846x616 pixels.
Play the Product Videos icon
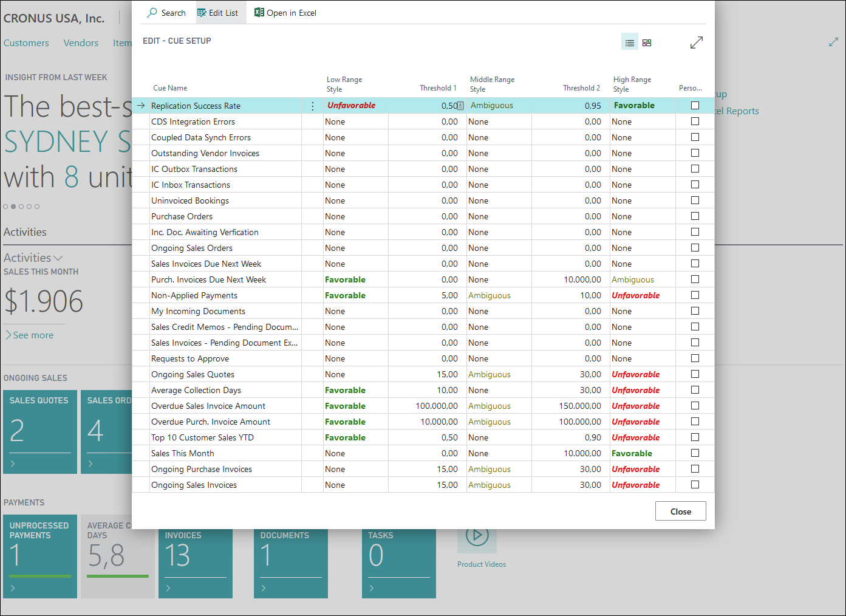(477, 535)
